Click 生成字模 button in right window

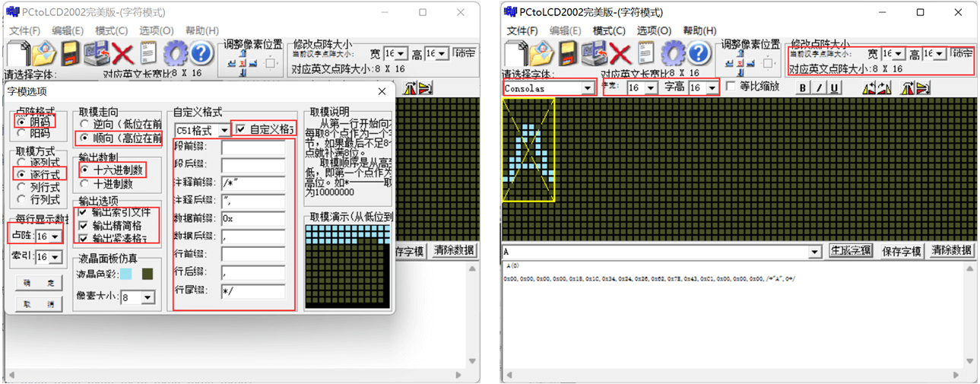pyautogui.click(x=850, y=250)
